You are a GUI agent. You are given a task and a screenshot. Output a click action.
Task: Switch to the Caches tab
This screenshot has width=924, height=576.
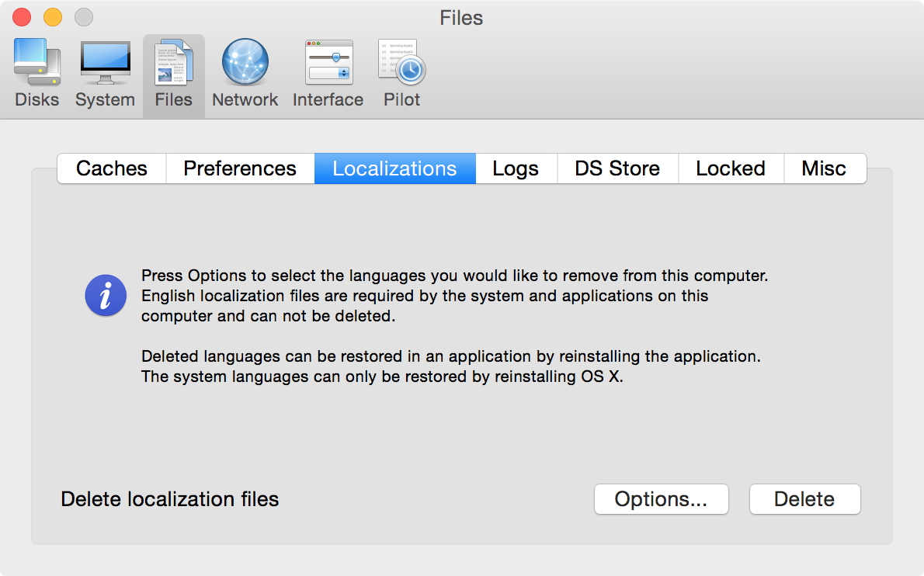pos(112,168)
